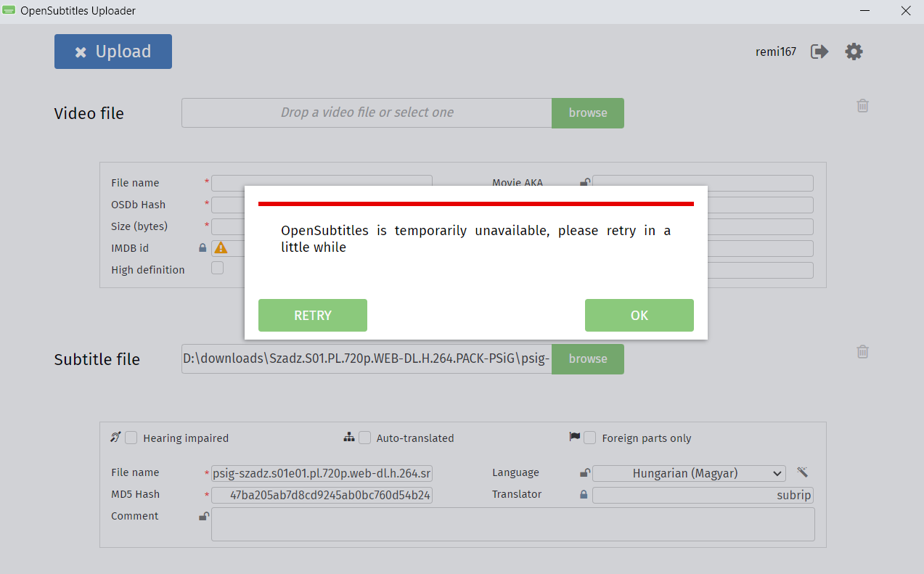
Task: Click the unlock icon beside Language
Action: 584,473
